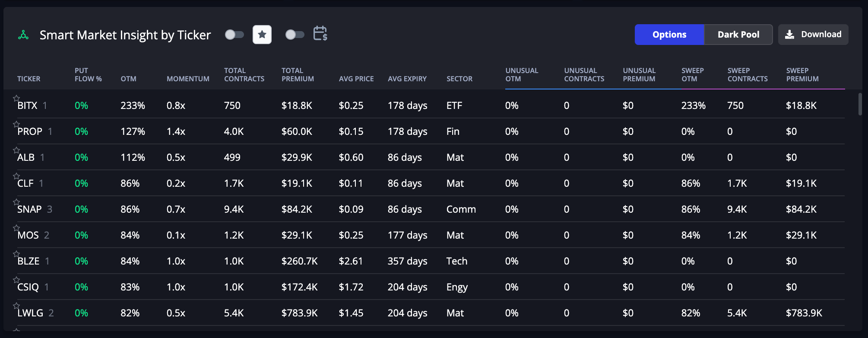Open the CLF ticker link

(25, 183)
